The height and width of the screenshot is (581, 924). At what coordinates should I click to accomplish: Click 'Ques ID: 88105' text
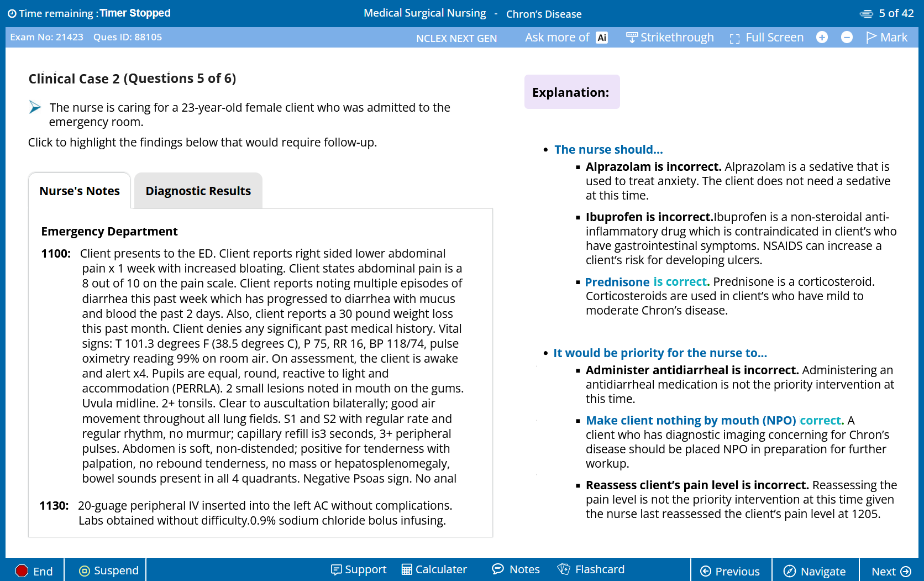coord(128,38)
